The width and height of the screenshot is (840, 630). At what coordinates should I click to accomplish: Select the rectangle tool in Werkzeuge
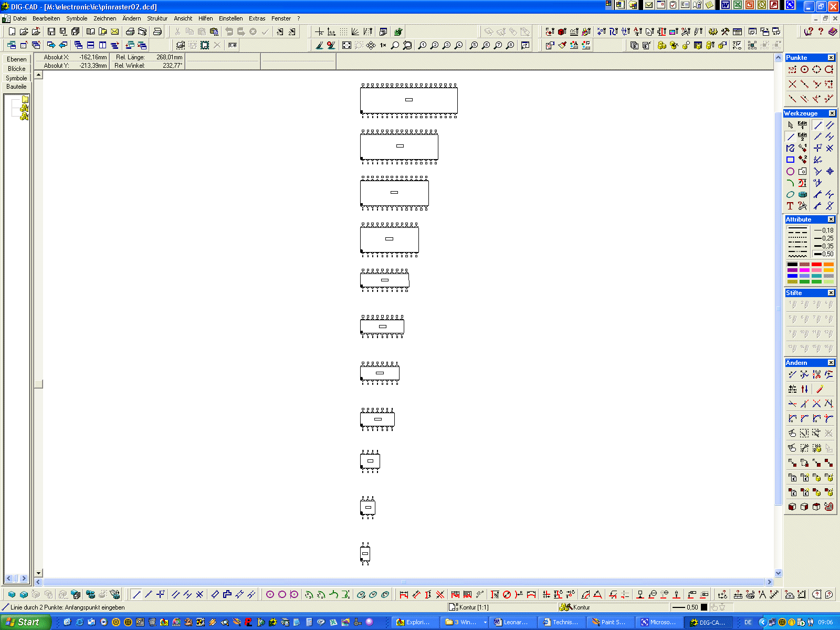click(x=791, y=160)
